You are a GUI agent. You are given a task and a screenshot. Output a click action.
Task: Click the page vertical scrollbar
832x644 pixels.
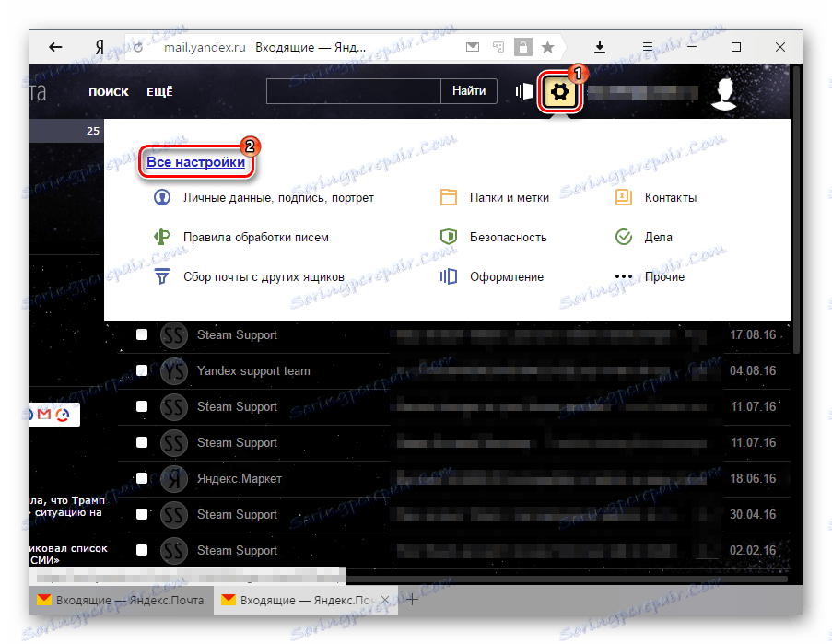796,211
